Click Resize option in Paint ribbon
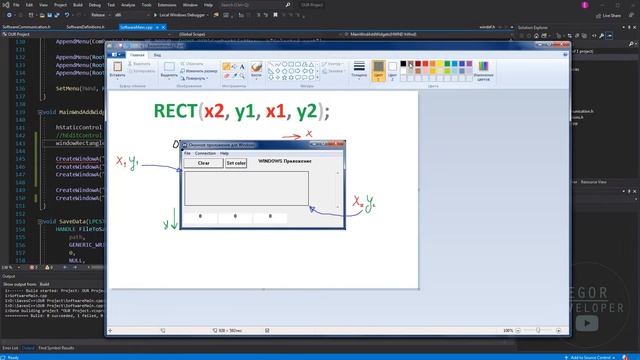 point(199,71)
